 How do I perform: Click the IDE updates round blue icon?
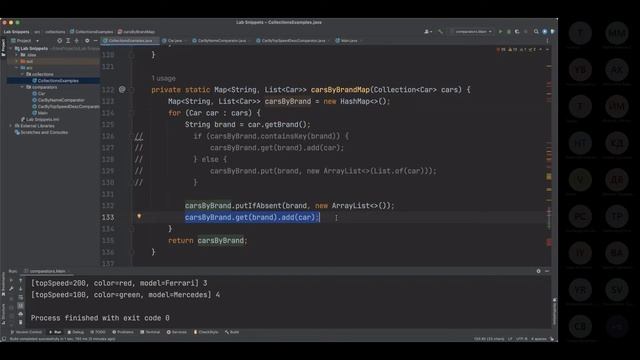tap(544, 31)
